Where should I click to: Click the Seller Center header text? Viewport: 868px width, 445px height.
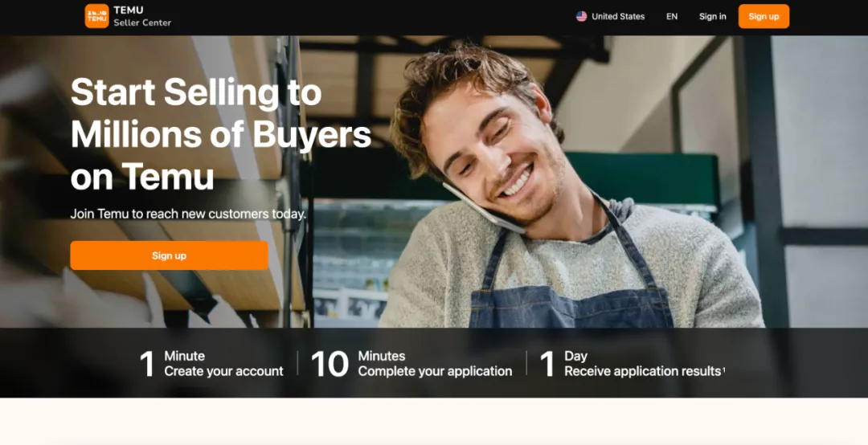142,22
